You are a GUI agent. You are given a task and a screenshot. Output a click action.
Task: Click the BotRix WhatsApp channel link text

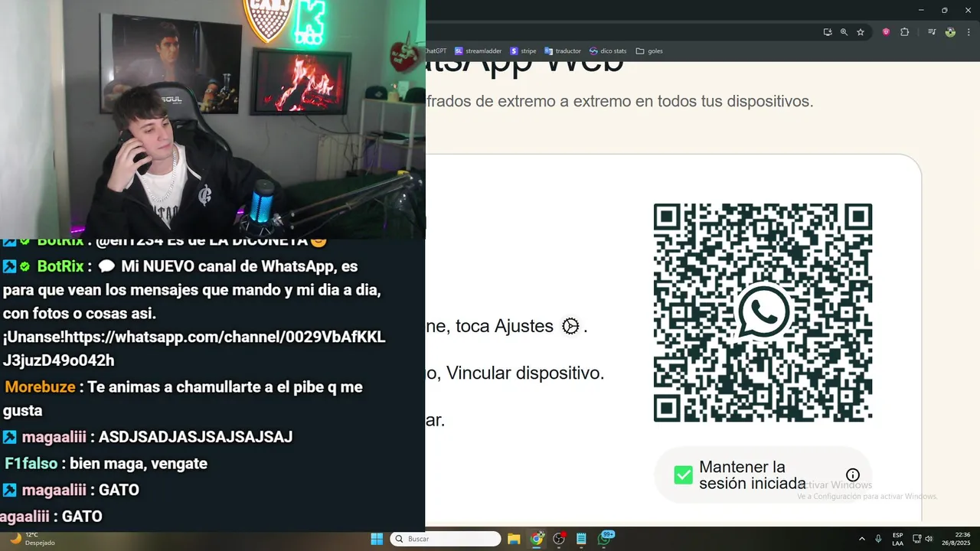click(194, 349)
